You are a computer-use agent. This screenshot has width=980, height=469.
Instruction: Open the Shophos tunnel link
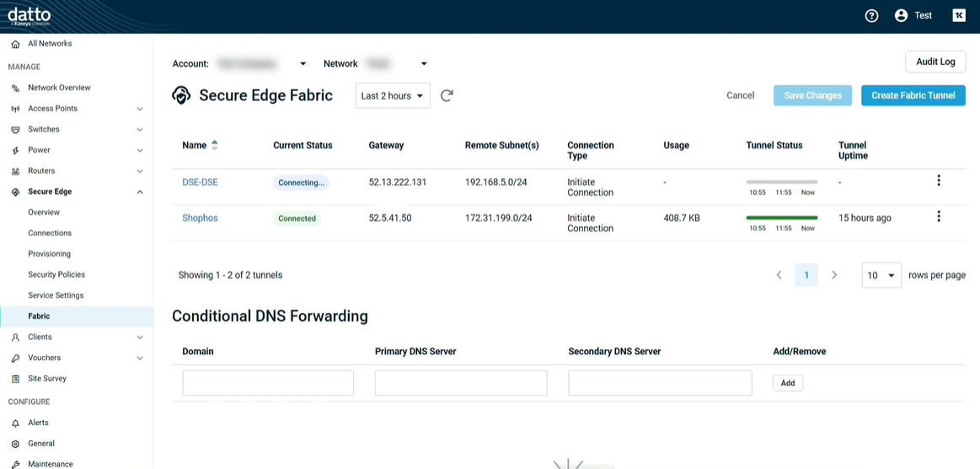200,218
